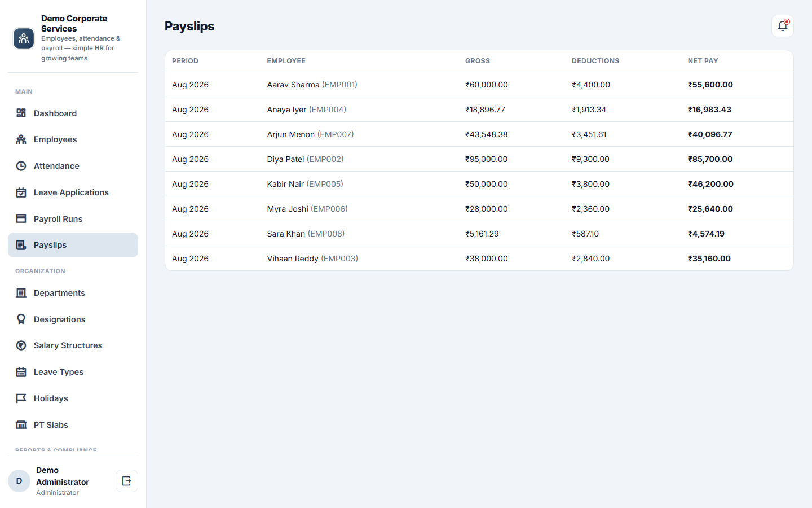Click the Demo Administrator profile name

(63, 476)
